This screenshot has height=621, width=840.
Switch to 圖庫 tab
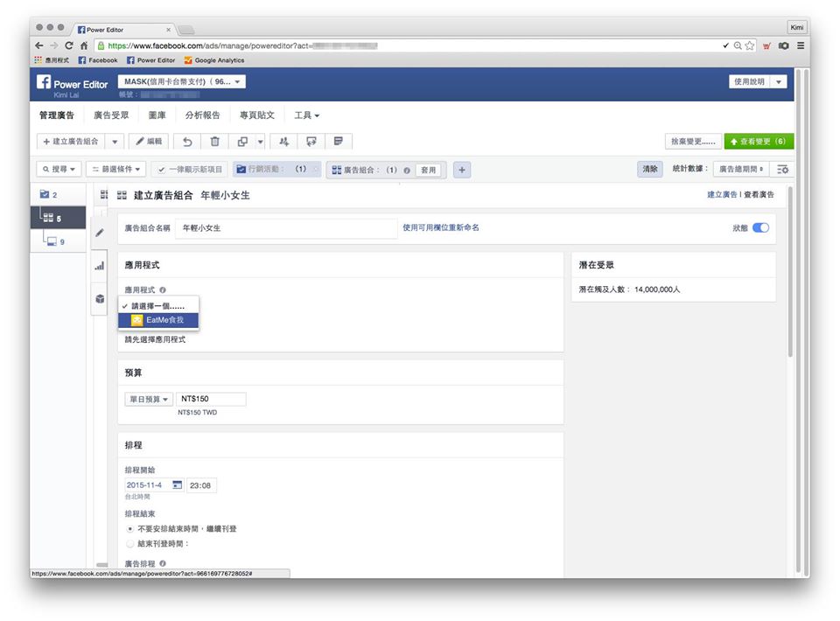pyautogui.click(x=157, y=115)
